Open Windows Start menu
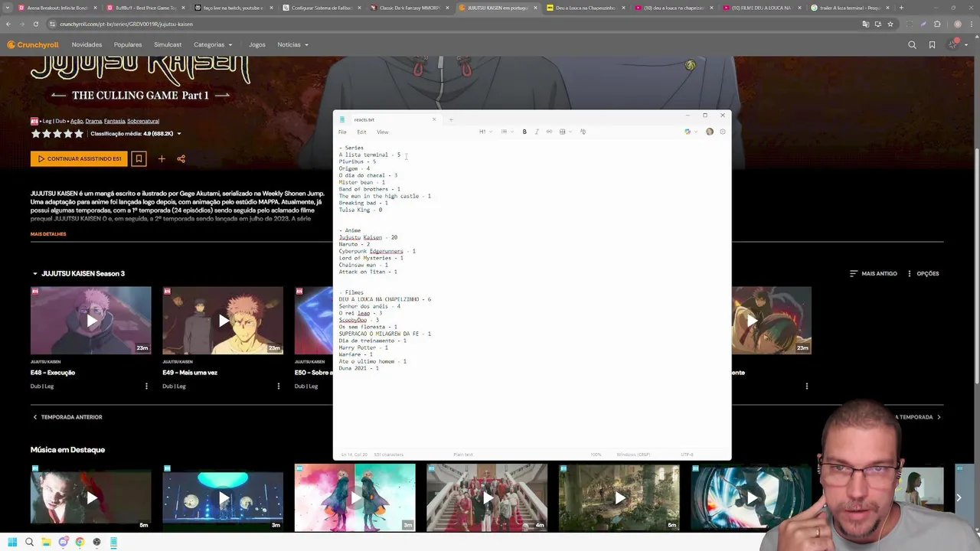Viewport: 980px width, 551px height. click(12, 542)
